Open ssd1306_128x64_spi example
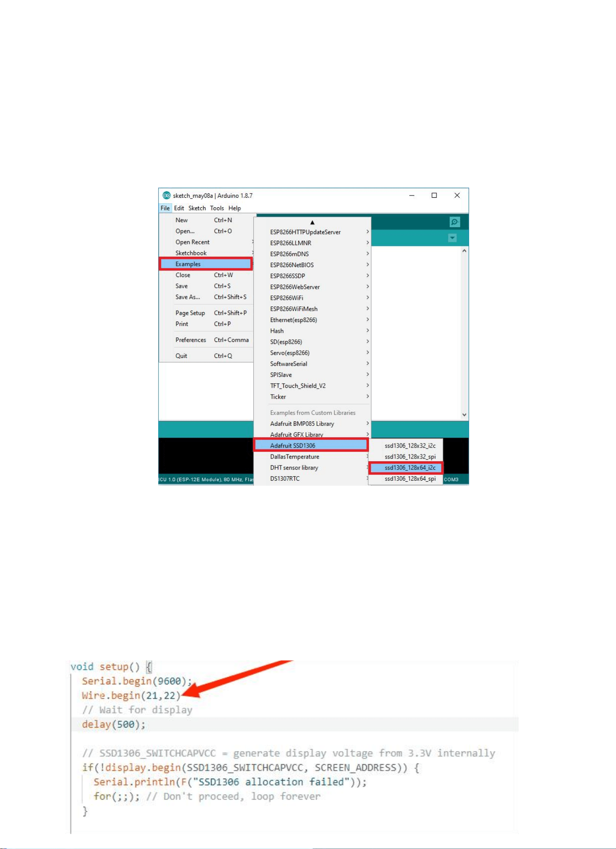This screenshot has height=849, width=616. coord(406,479)
